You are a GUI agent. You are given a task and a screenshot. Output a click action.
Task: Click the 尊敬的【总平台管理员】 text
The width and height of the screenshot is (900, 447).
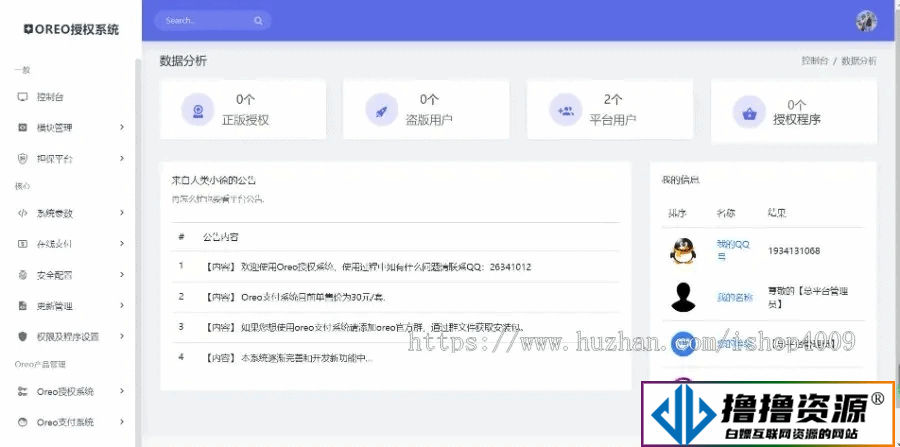[808, 297]
